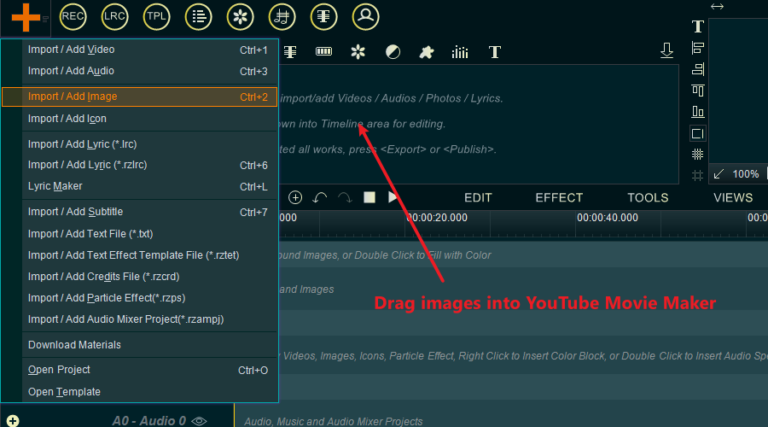Toggle the hash snap grid icon

697,175
